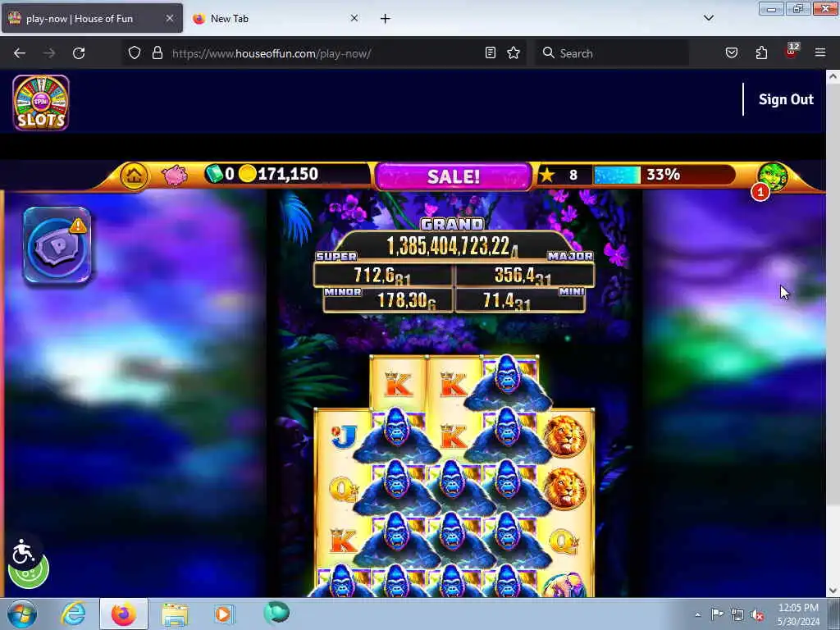Open the player avatar with notification
This screenshot has width=840, height=630.
pyautogui.click(x=772, y=177)
